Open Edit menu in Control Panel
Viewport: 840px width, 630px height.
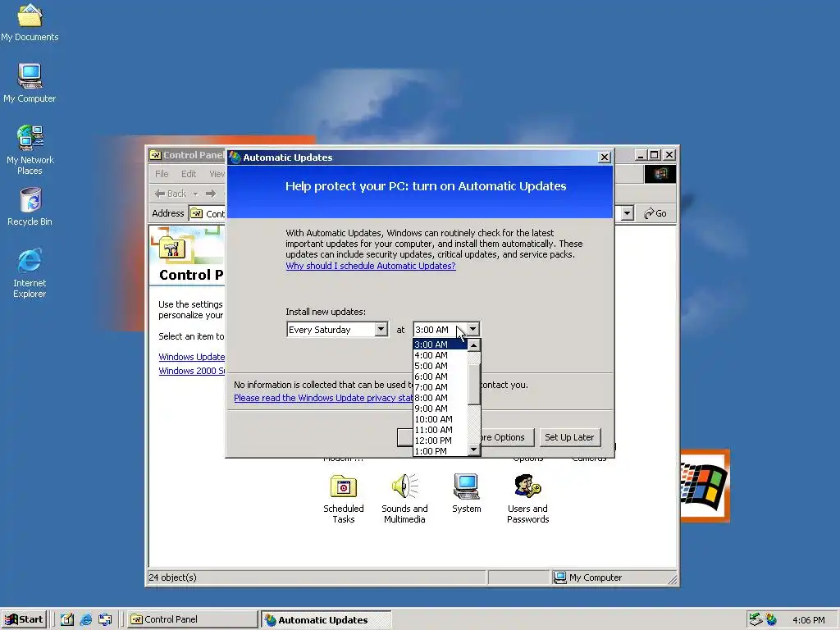point(189,174)
